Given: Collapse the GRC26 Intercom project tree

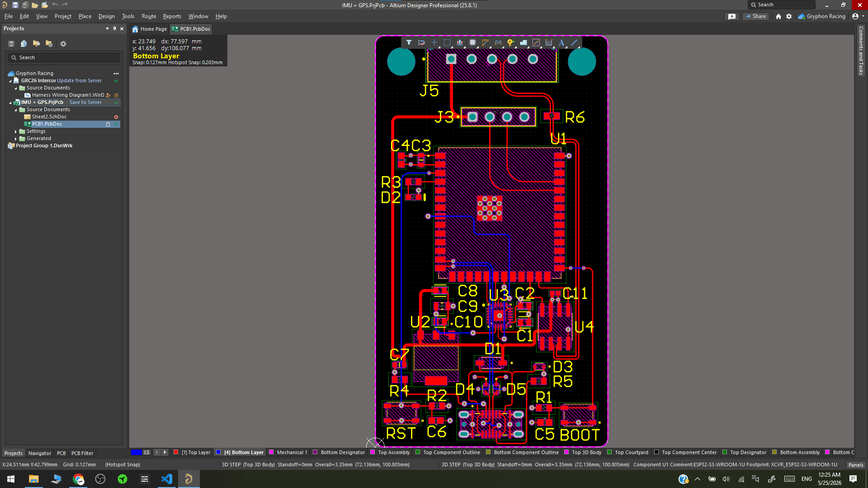Looking at the screenshot, I should point(10,81).
